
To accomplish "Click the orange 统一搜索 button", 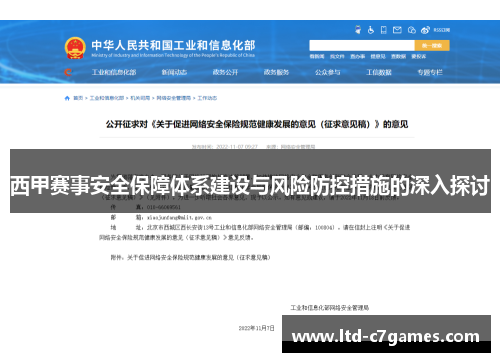I will [x=432, y=45].
